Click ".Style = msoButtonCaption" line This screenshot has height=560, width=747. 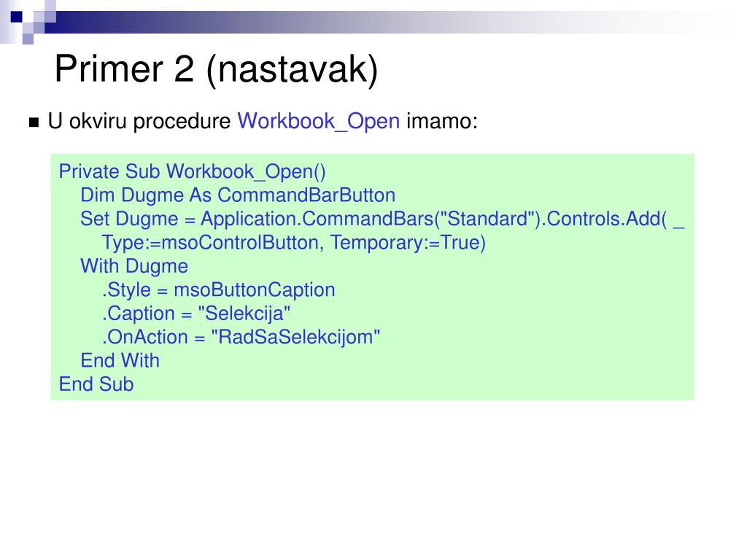(219, 290)
